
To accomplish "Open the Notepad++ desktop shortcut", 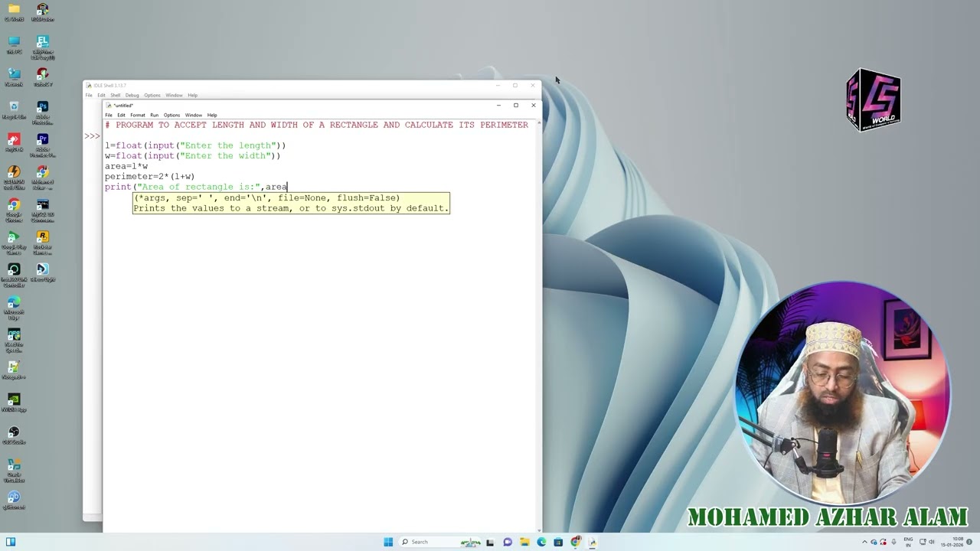I will click(x=14, y=370).
